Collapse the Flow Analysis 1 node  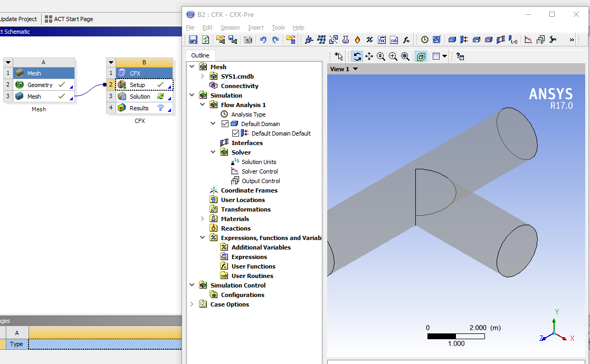coord(203,104)
